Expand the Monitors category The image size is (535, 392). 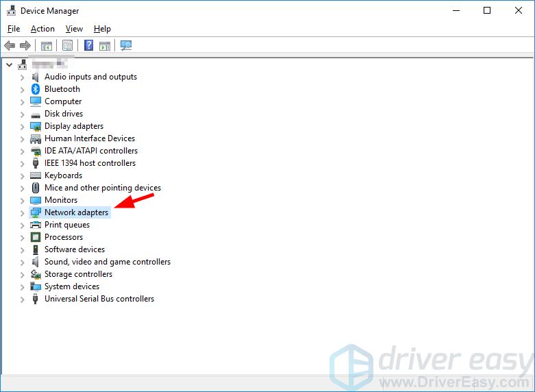tap(23, 201)
